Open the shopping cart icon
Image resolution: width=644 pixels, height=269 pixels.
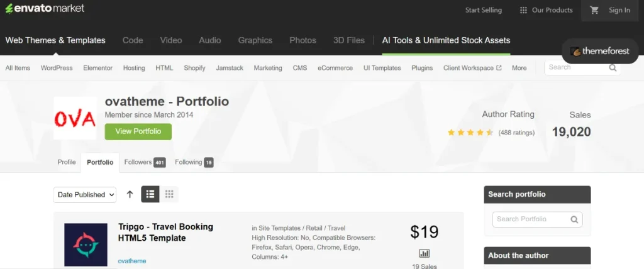[x=594, y=10]
